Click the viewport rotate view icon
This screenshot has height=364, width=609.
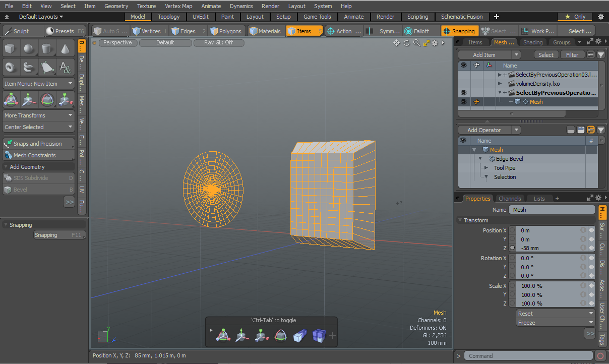click(407, 43)
